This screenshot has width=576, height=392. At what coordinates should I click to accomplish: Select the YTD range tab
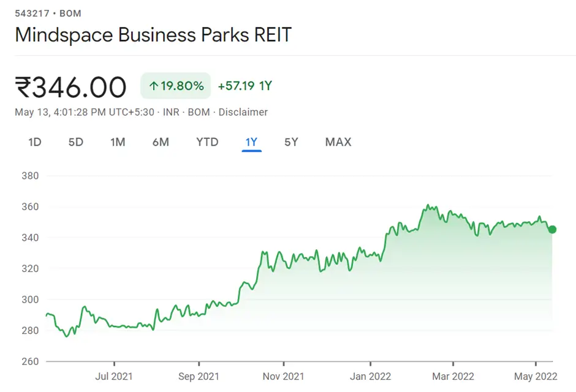[x=207, y=142]
